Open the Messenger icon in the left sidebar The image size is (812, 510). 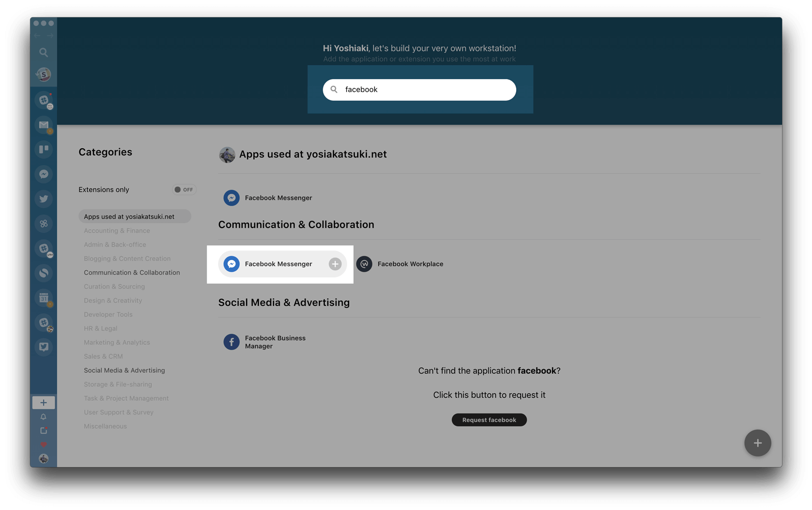click(44, 174)
